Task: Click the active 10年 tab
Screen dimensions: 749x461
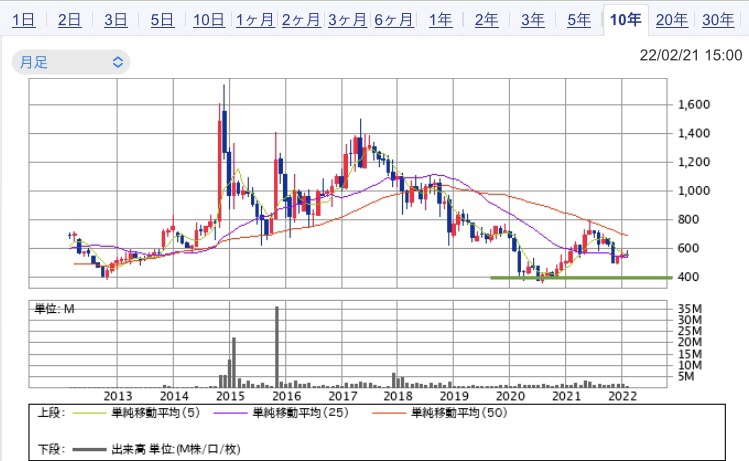Action: tap(626, 20)
